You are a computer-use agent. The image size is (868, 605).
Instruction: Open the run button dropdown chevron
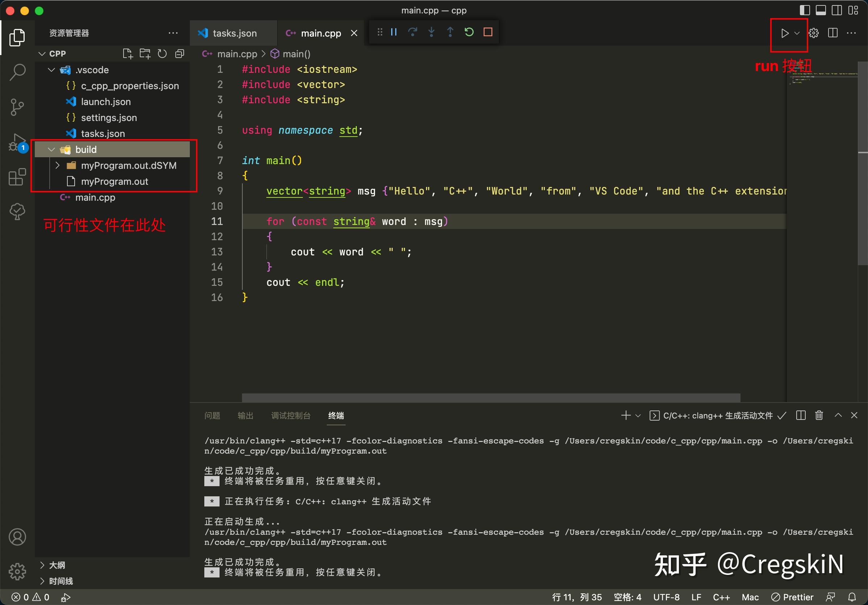coord(798,33)
